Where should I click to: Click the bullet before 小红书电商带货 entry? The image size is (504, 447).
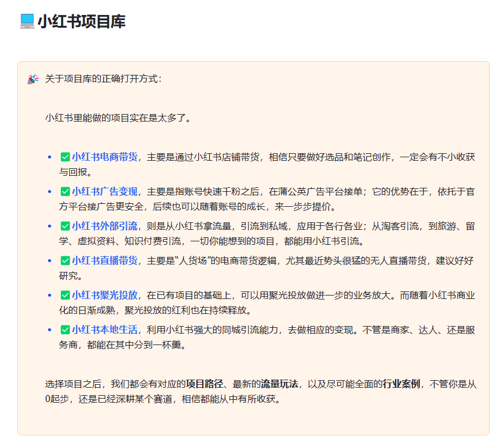point(49,156)
